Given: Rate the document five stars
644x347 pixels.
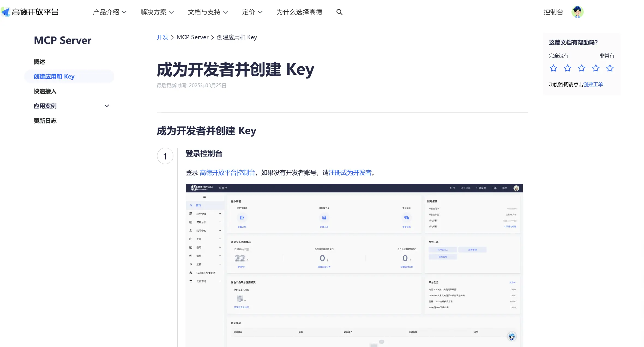Looking at the screenshot, I should point(610,68).
